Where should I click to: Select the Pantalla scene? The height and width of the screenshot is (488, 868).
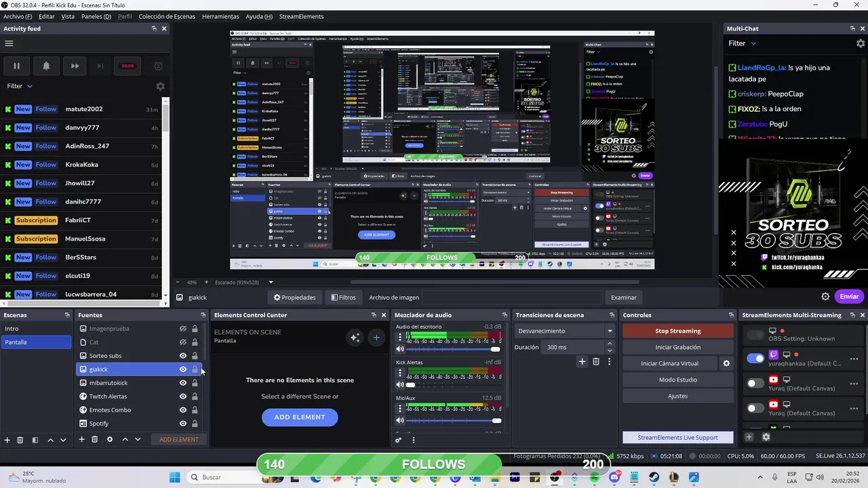click(x=36, y=342)
